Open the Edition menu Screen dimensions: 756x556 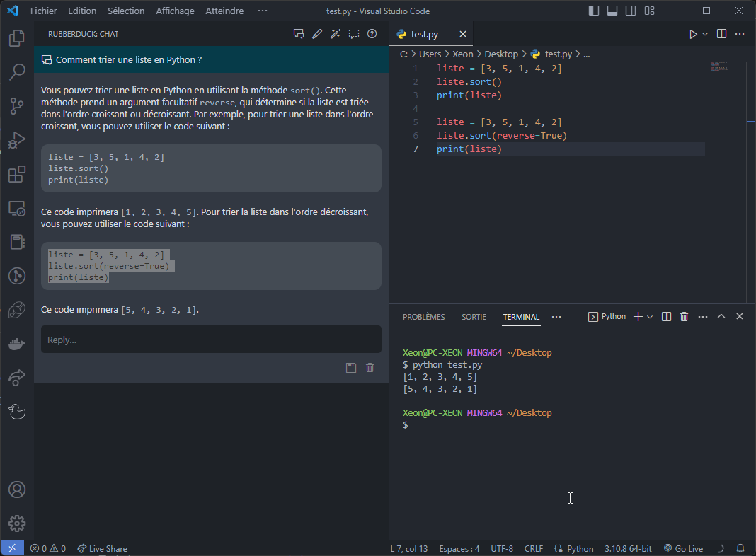82,11
